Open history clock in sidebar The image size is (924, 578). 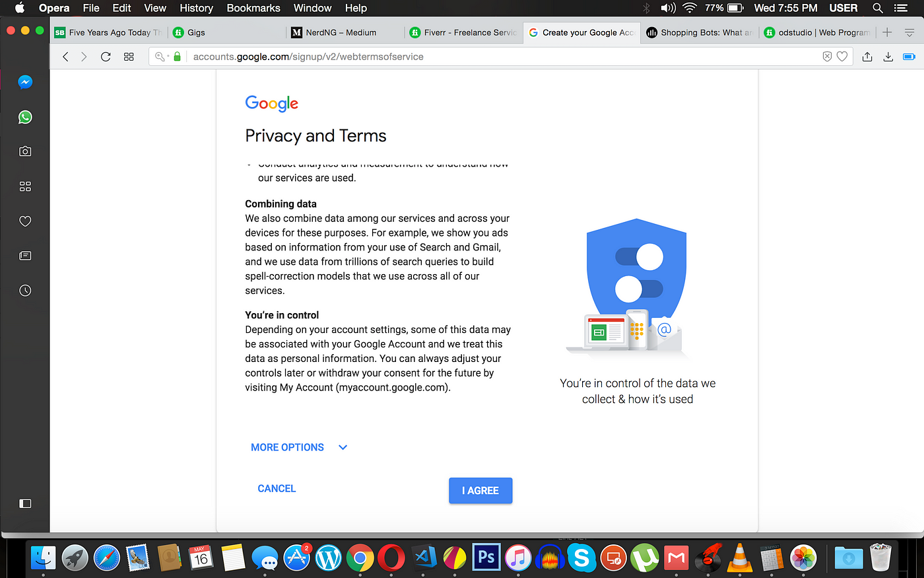(x=25, y=291)
